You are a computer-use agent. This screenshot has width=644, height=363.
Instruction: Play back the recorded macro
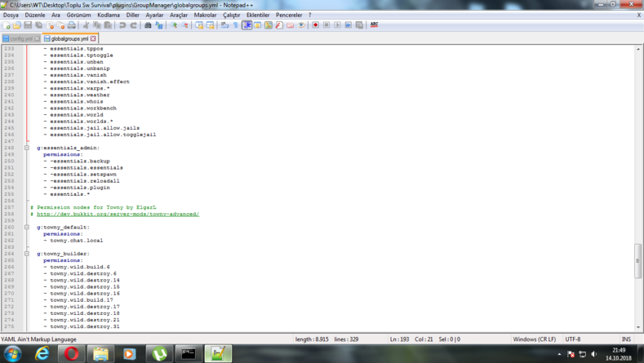coord(337,25)
